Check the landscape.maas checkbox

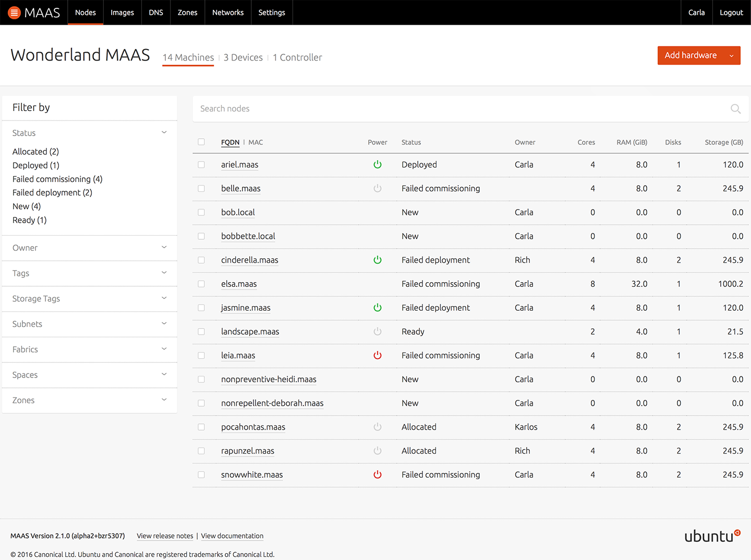click(201, 332)
